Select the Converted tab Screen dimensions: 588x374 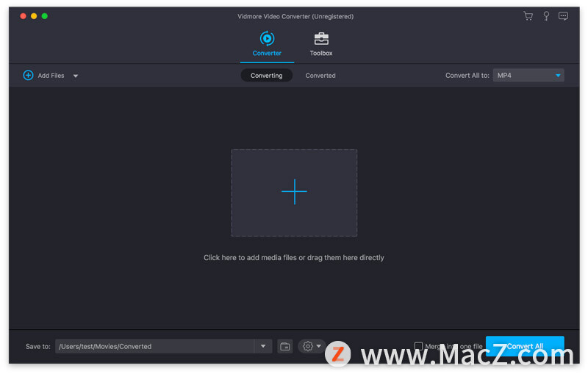320,76
